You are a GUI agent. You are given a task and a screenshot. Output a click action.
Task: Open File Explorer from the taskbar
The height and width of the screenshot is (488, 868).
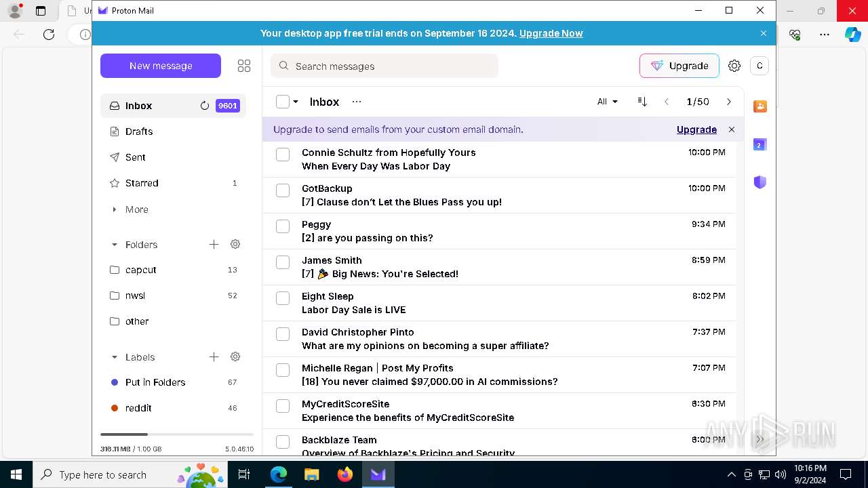[311, 474]
